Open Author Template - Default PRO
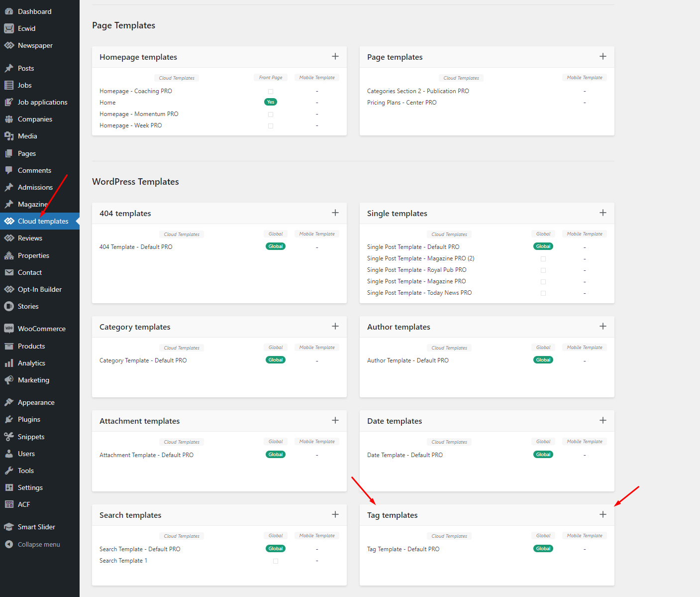This screenshot has height=597, width=700. coord(408,360)
